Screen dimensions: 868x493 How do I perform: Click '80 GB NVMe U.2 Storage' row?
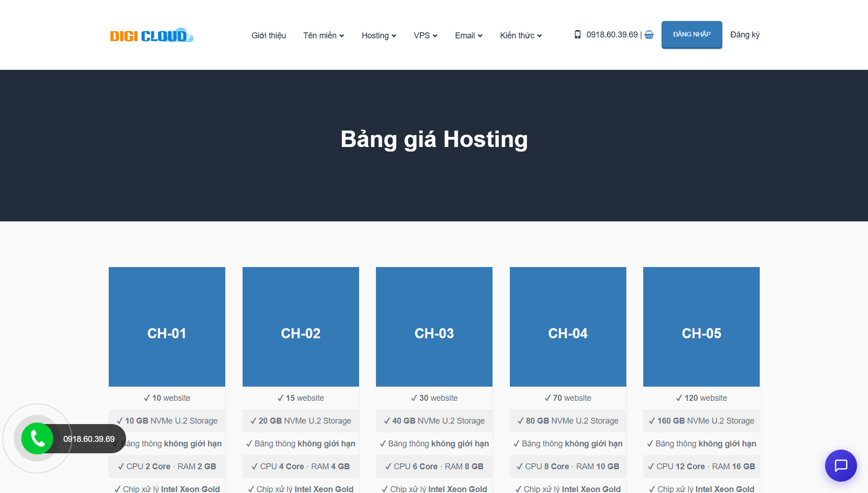(568, 421)
